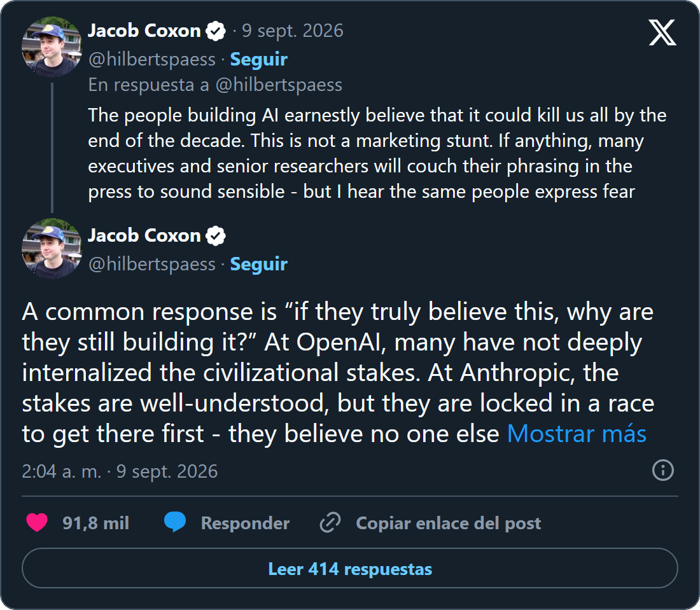Click Responder to reply to post
Viewport: 700px width, 610px height.
click(245, 523)
